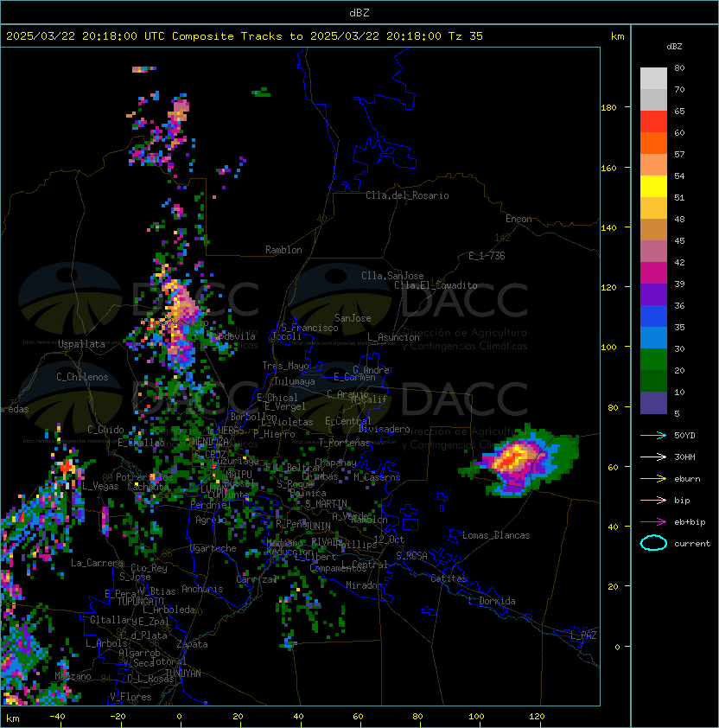Click the 'Divisadero' map label

(384, 429)
